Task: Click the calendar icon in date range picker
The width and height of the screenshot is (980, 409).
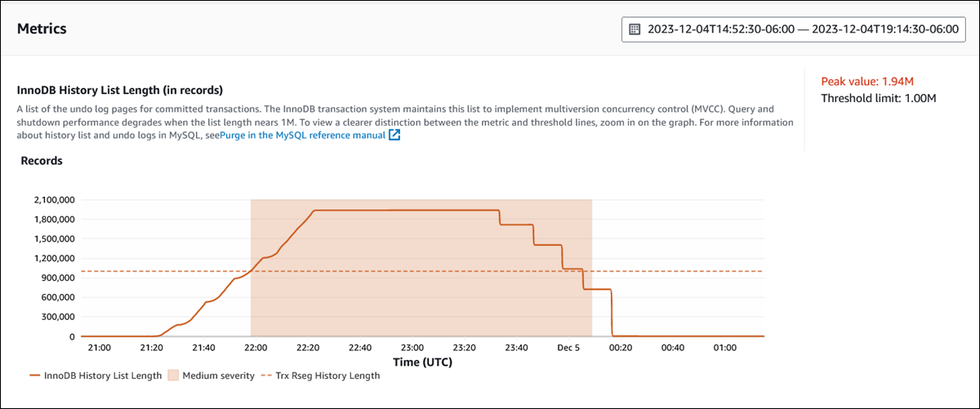Action: tap(635, 29)
